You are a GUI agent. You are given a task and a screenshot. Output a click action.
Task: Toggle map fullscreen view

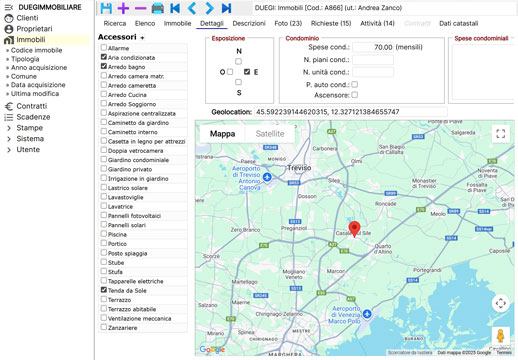click(x=501, y=134)
